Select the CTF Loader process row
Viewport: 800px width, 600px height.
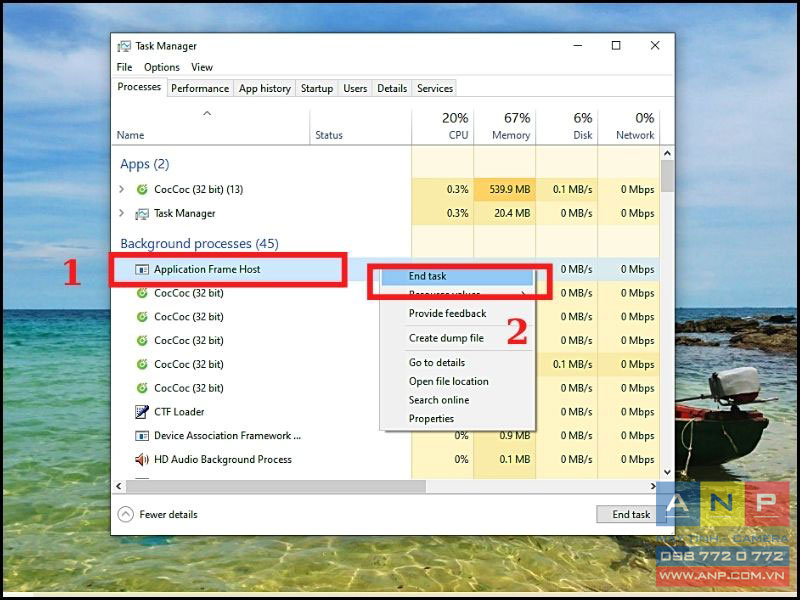(386, 412)
